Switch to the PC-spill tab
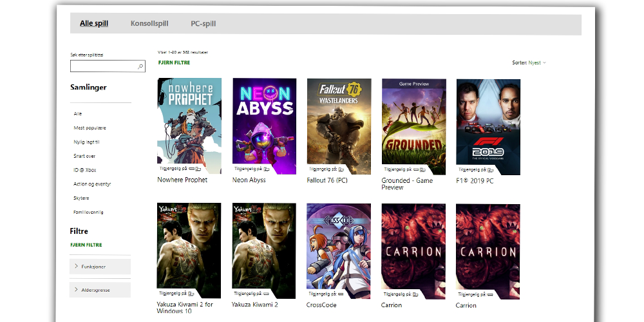 point(203,24)
